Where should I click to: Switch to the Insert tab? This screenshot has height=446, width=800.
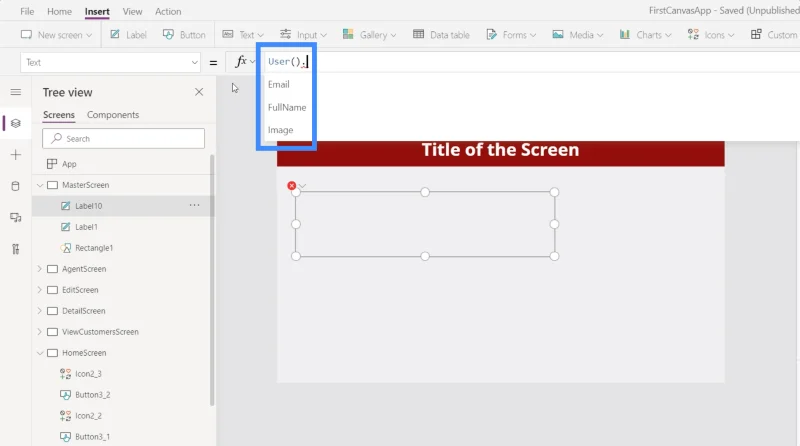coord(97,11)
